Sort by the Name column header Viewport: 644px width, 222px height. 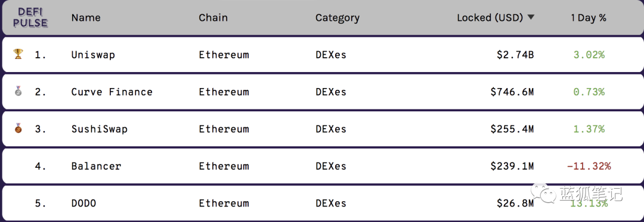86,18
